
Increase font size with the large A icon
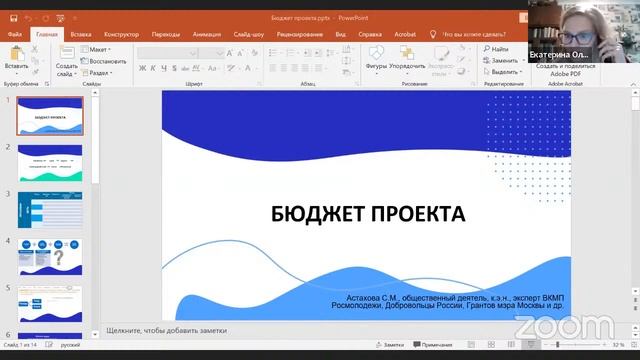pos(229,53)
